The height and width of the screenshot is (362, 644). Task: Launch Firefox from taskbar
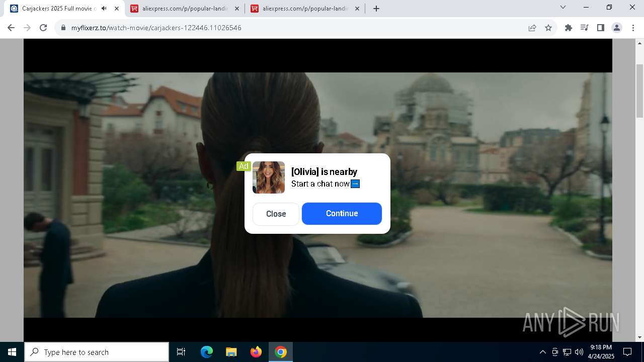[256, 352]
